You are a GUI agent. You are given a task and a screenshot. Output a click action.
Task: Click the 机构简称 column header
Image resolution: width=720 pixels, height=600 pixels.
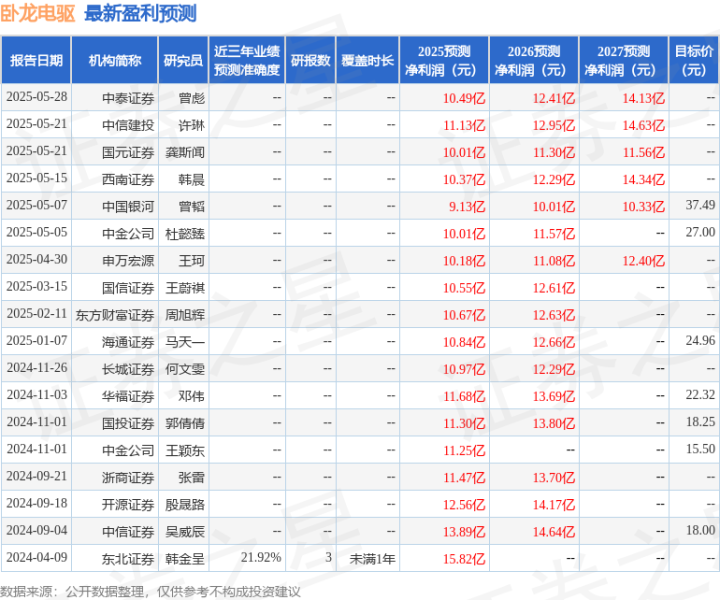point(115,60)
